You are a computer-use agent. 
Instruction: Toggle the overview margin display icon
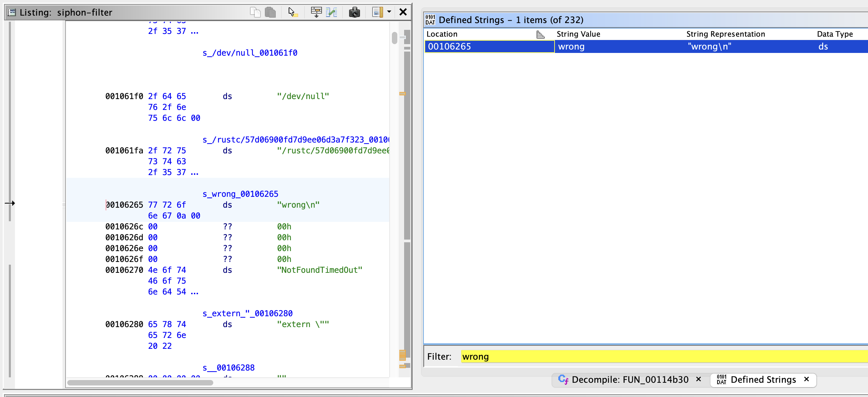coord(377,12)
